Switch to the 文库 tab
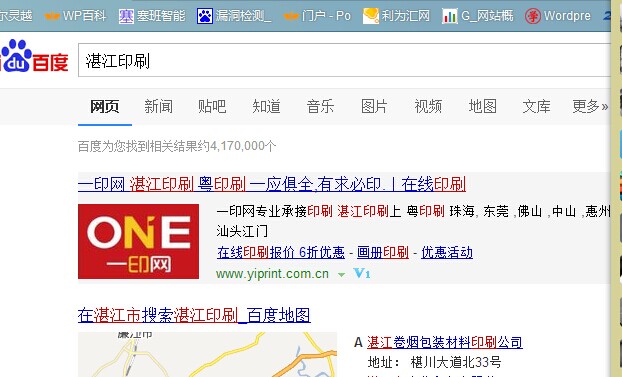 [x=536, y=106]
